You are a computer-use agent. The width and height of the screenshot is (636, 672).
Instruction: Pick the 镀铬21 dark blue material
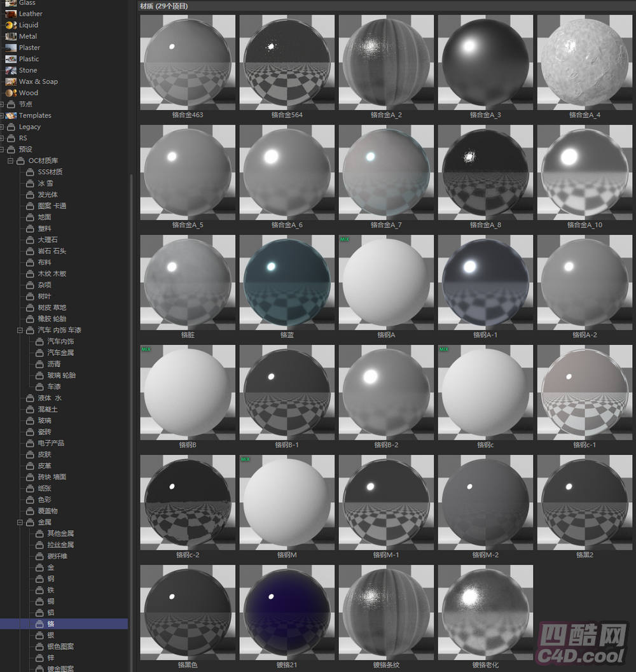click(287, 612)
